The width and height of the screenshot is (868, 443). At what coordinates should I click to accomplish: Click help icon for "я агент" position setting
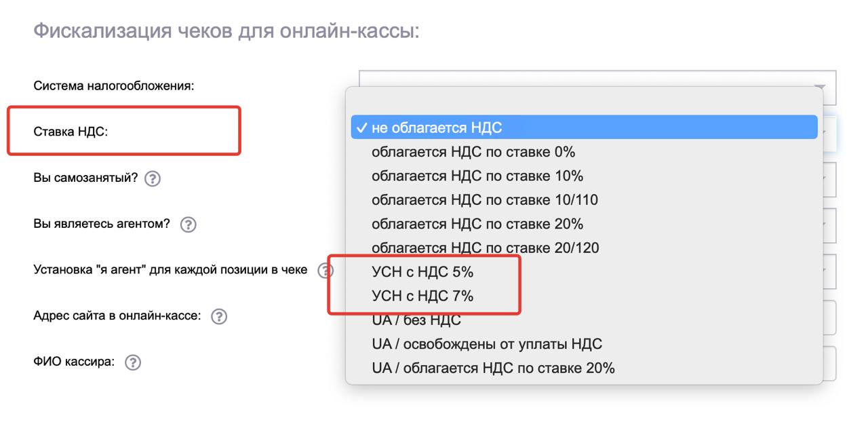tap(325, 270)
